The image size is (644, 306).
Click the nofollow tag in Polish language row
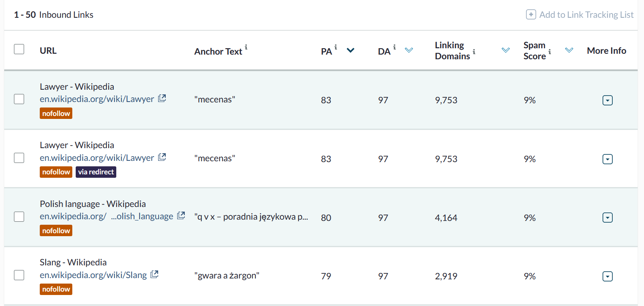click(56, 231)
